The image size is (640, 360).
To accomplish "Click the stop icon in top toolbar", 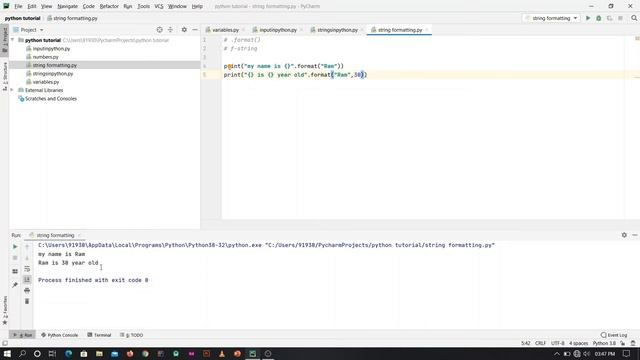I will click(x=620, y=18).
